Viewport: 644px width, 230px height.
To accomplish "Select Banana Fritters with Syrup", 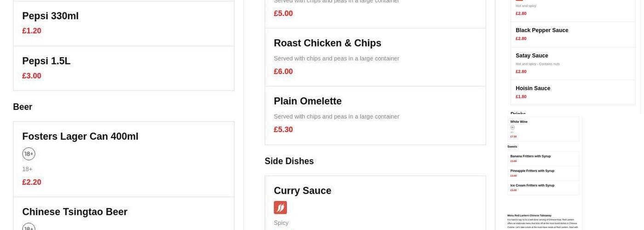I will point(543,158).
